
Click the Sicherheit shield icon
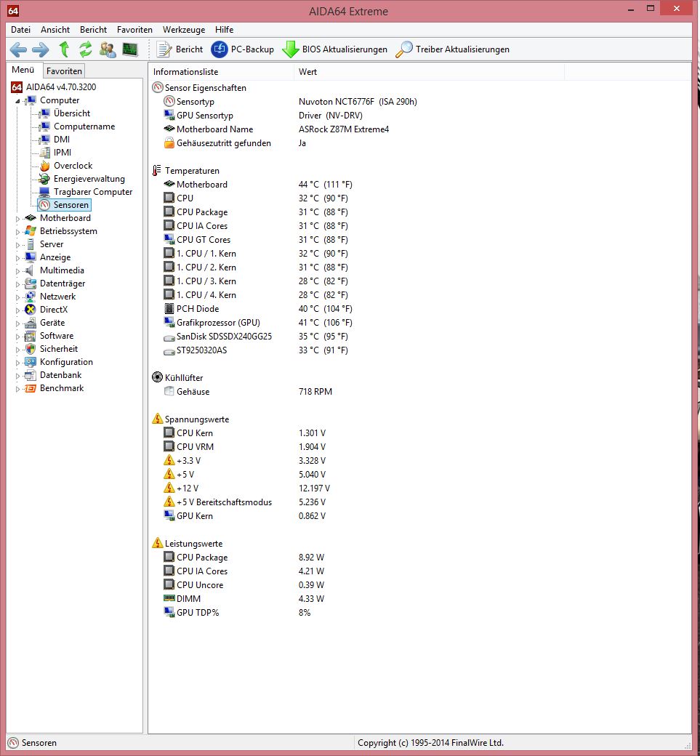31,349
